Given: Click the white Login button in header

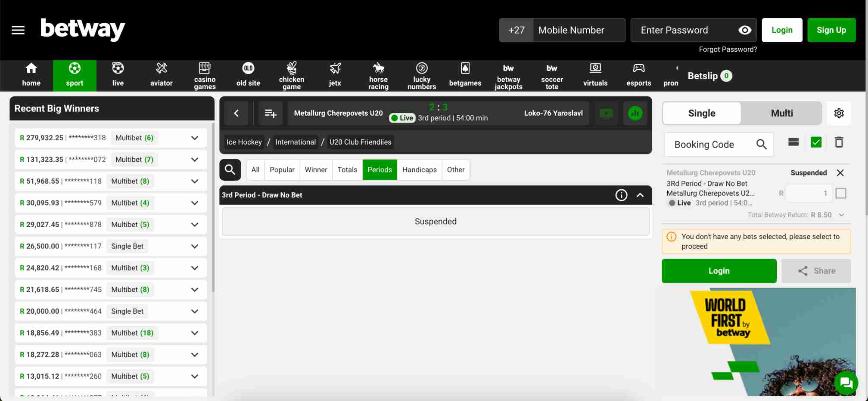Looking at the screenshot, I should 782,30.
